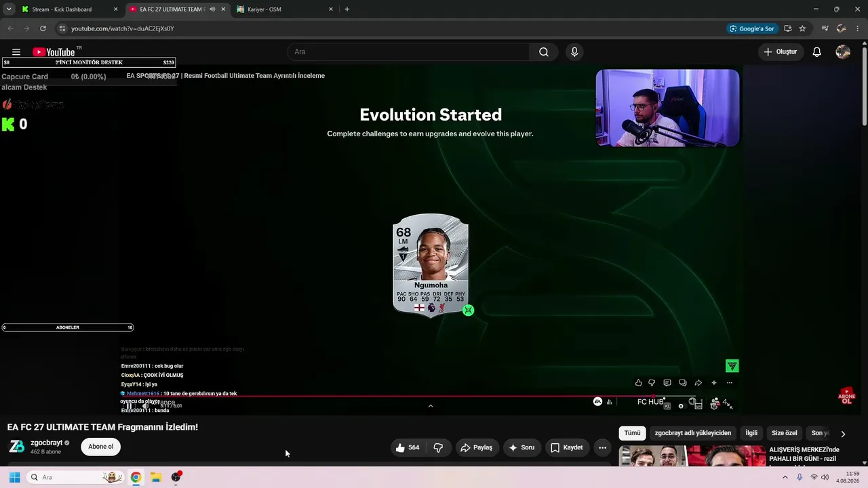Screen dimensions: 868x488
Task: Open File Explorer from the taskbar
Action: point(155,477)
